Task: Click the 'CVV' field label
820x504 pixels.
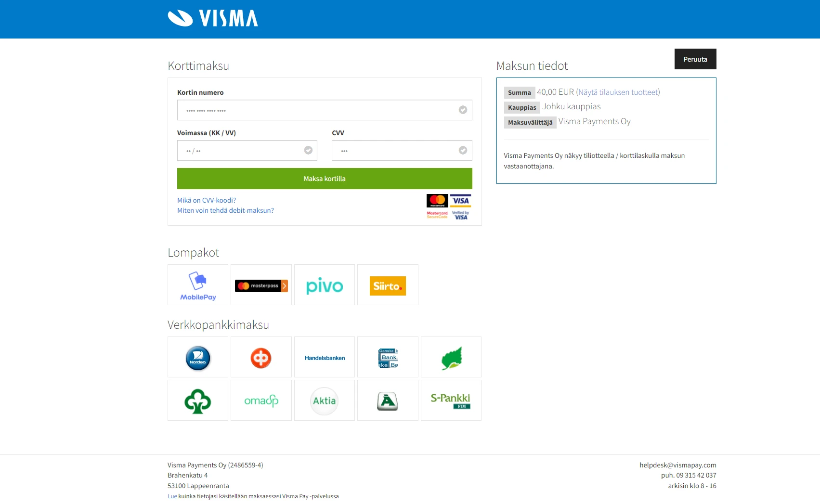Action: (338, 133)
